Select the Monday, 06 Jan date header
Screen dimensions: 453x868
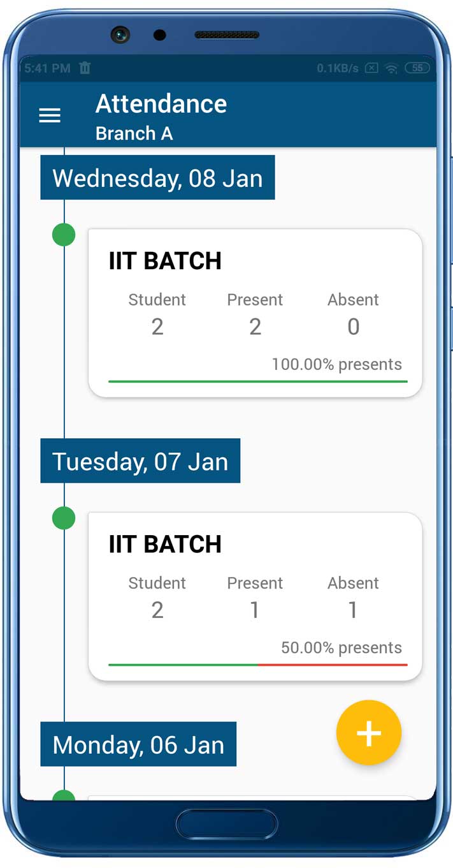point(138,744)
